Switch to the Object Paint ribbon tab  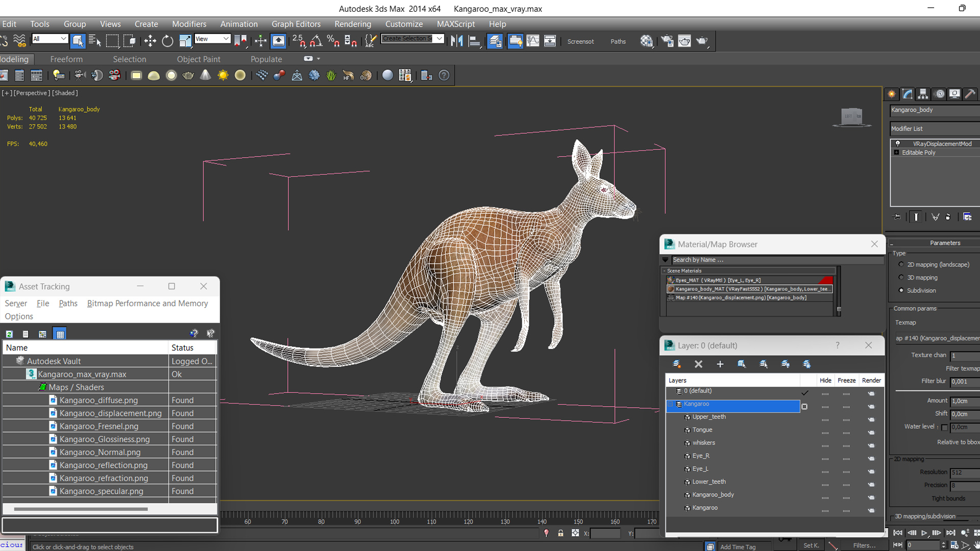pyautogui.click(x=199, y=59)
